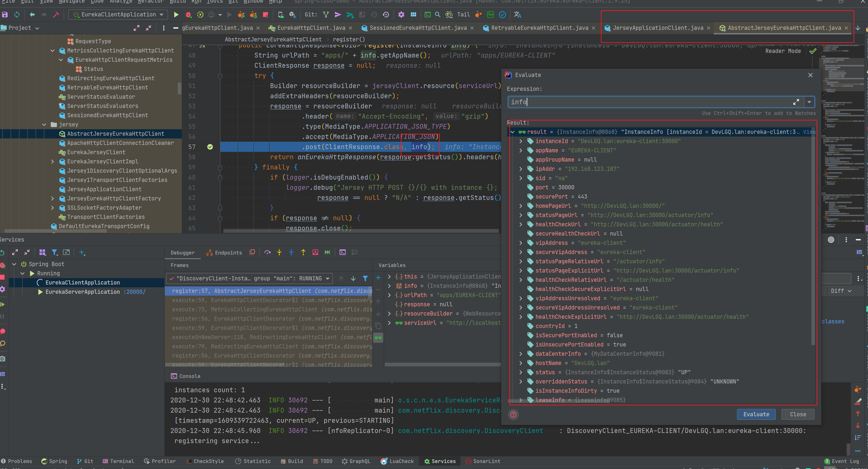Click the Evaluate button
The image size is (868, 469).
click(756, 414)
